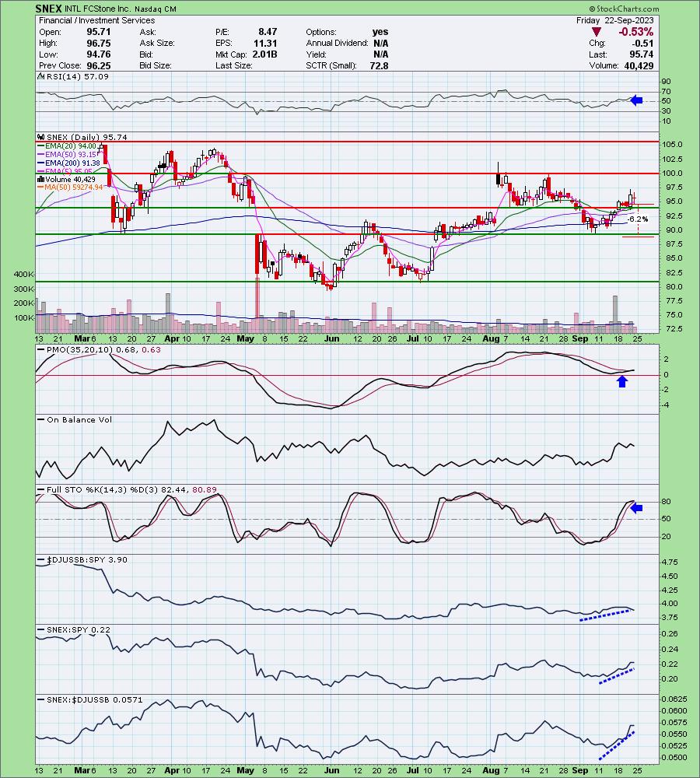700x778 pixels.
Task: Click the Mkt Cap value 2.01B
Action: pos(265,54)
